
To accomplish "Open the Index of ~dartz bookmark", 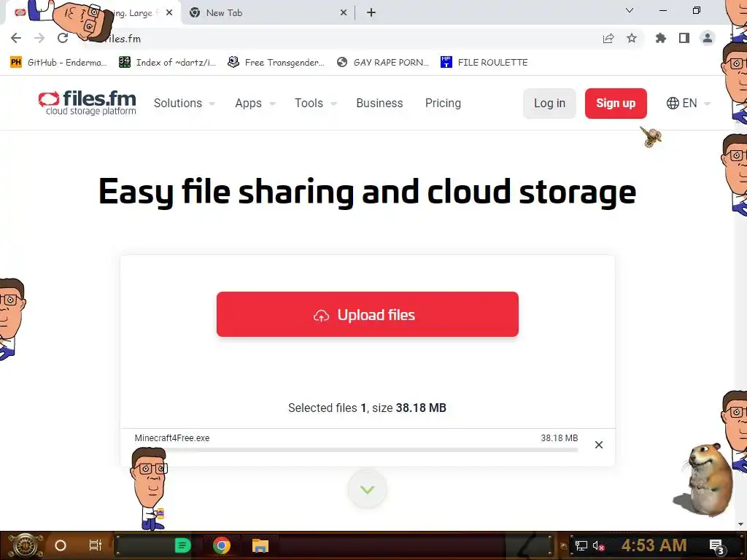I will pos(167,63).
